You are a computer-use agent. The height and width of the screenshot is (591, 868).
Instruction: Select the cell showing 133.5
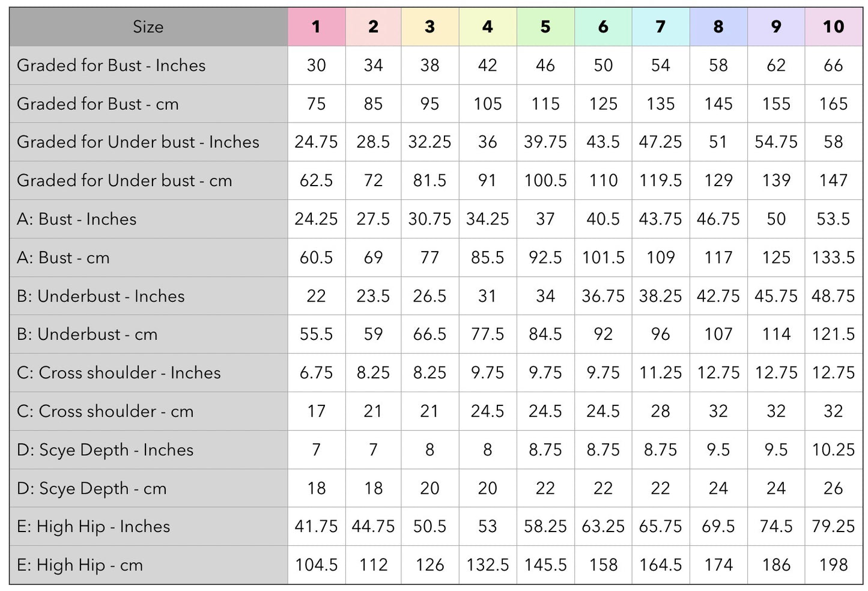point(833,258)
